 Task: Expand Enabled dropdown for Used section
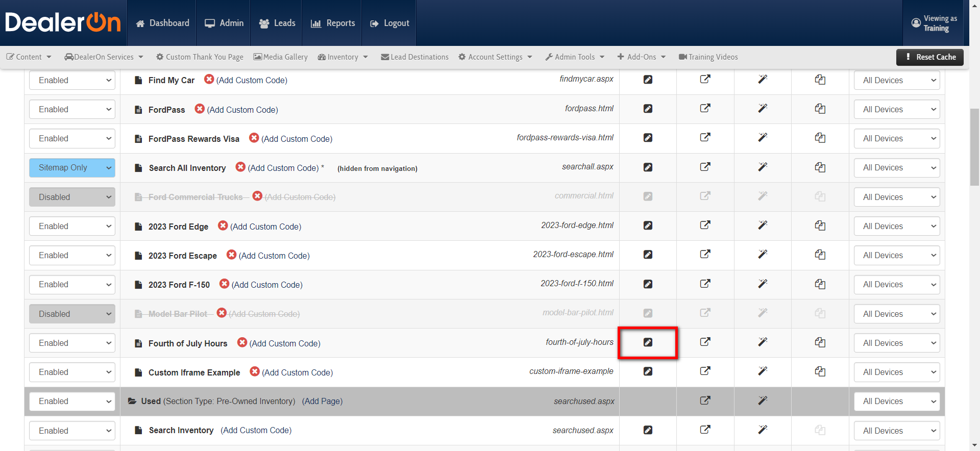pyautogui.click(x=72, y=402)
